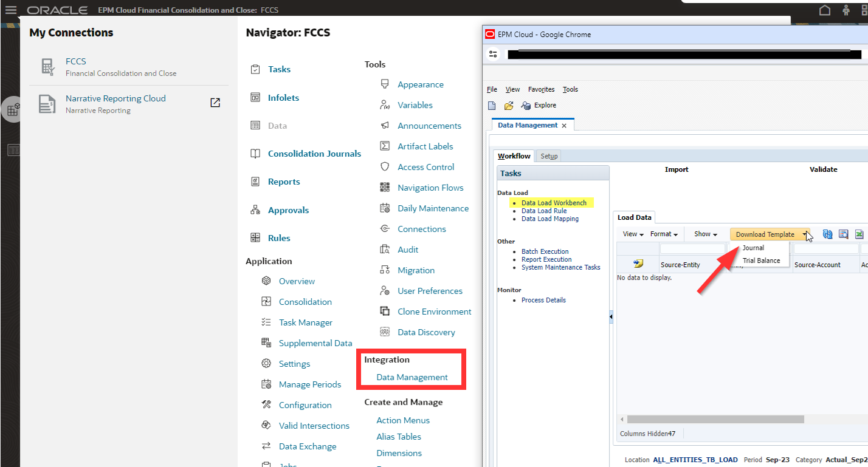Click the FCCS calculator icon
This screenshot has width=868, height=467.
pos(48,67)
